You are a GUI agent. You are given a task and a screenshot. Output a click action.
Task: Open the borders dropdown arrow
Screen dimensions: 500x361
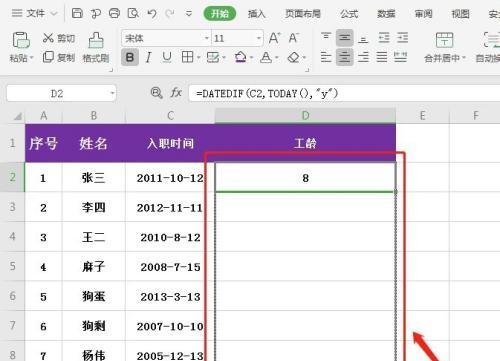pos(198,58)
